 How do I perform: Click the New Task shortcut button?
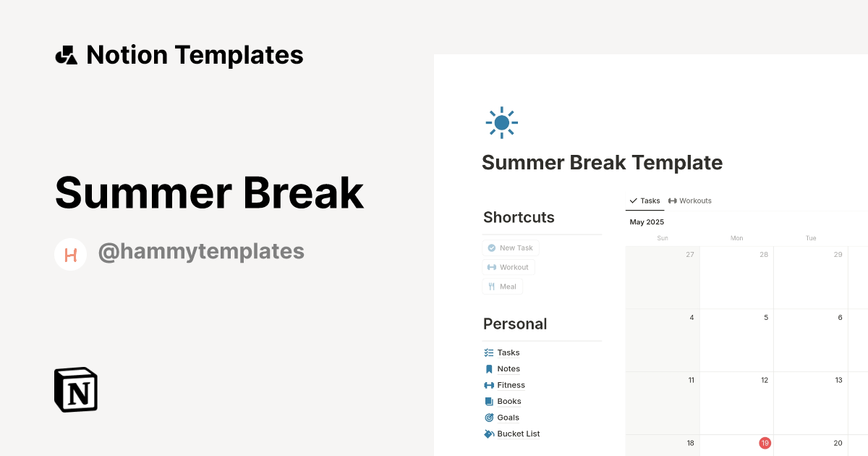(511, 248)
